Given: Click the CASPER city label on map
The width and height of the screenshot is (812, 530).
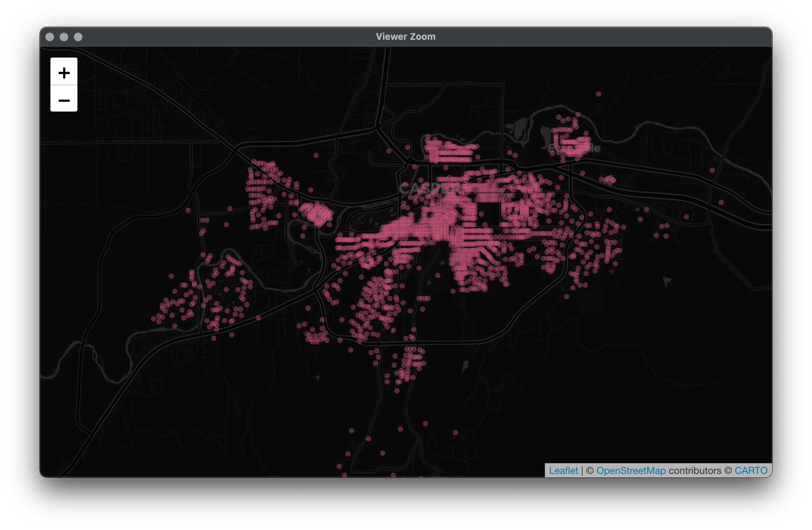Looking at the screenshot, I should pyautogui.click(x=430, y=188).
